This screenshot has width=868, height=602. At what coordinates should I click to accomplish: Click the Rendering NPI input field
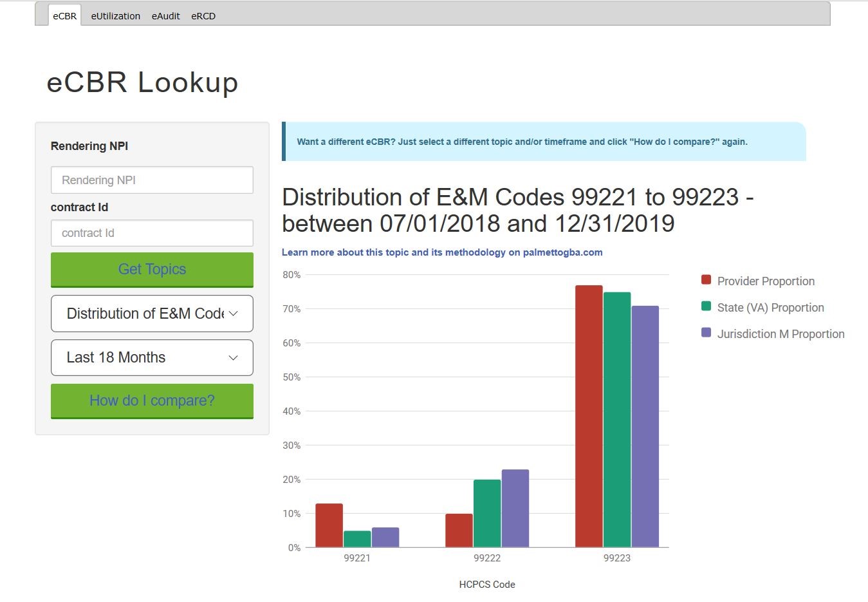pos(152,180)
